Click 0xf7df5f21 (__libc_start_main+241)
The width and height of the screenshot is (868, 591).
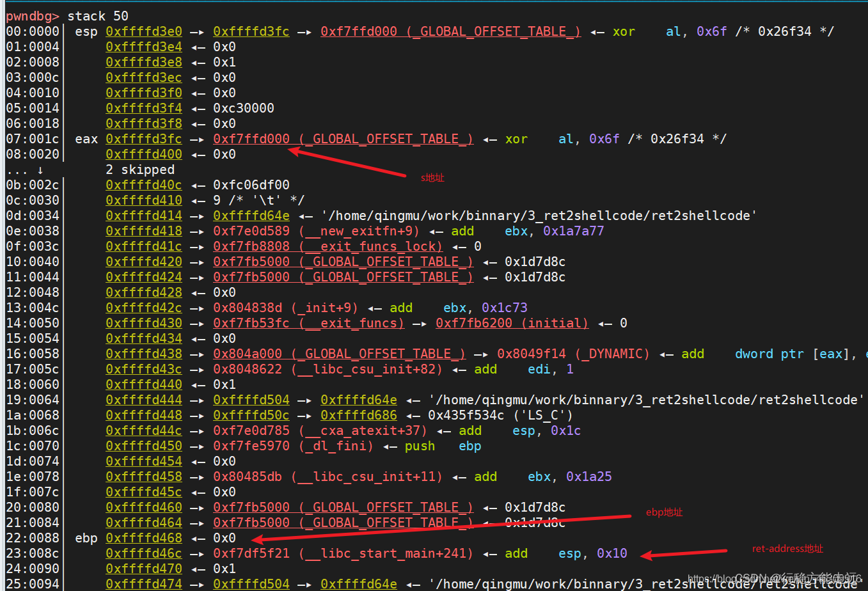(x=343, y=553)
